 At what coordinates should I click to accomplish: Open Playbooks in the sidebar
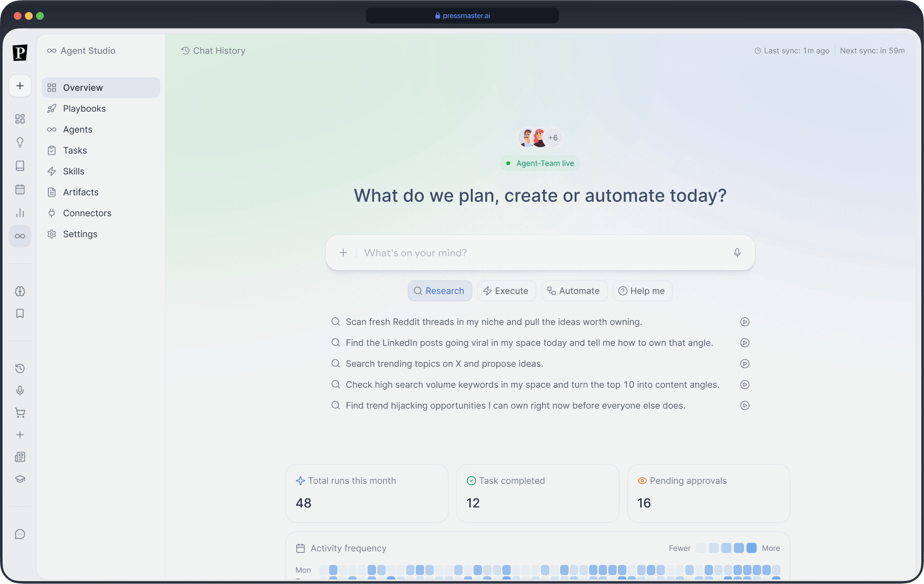tap(101, 109)
